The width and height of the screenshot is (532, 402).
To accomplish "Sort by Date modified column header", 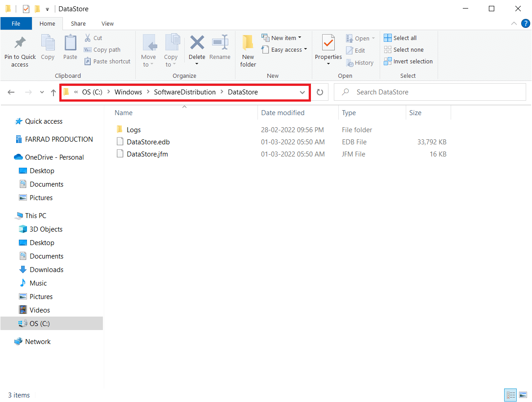I will [298, 113].
